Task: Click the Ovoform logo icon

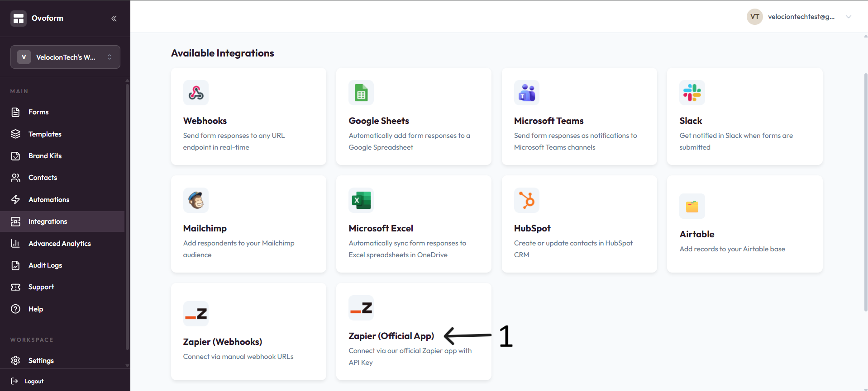Action: pyautogui.click(x=19, y=19)
